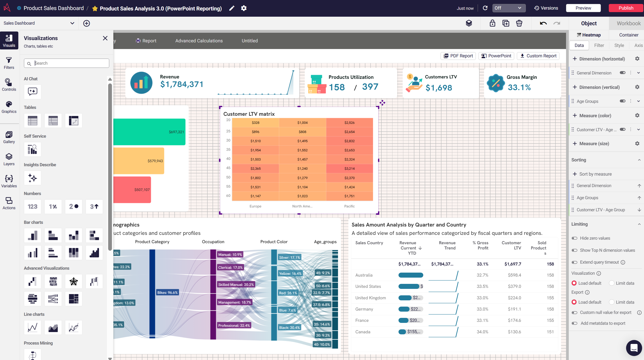Switch to the Filter tab

click(x=599, y=45)
